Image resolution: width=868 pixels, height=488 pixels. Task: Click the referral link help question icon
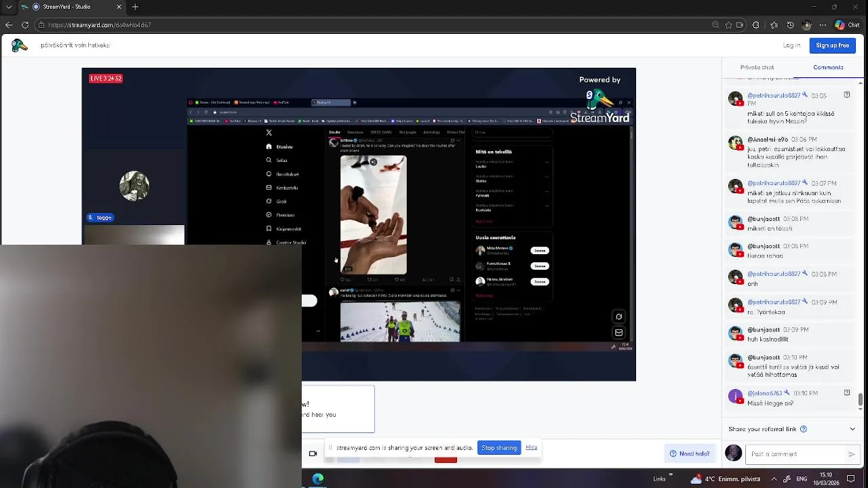[804, 429]
